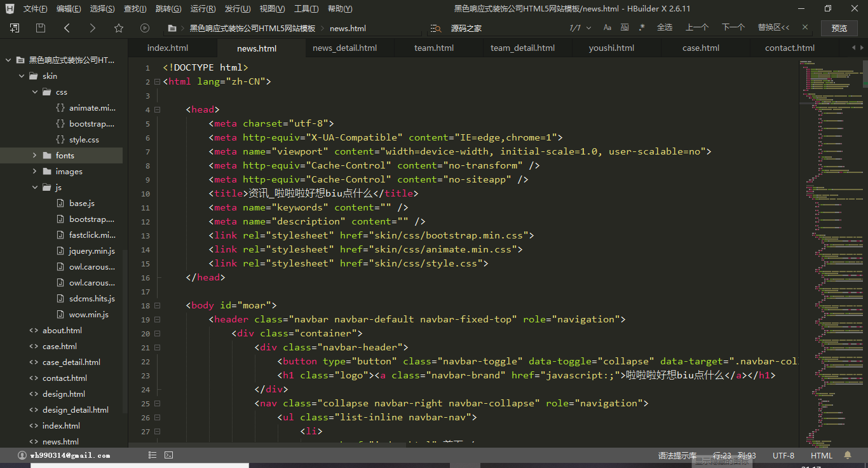Screen dimensions: 868x468
Task: Go back with the left arrow
Action: click(67, 28)
